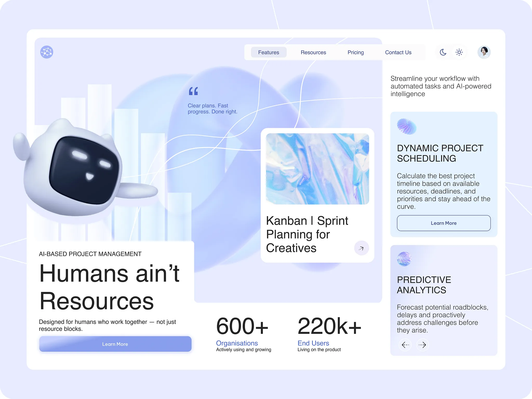
Task: Switch to the Features tab
Action: (269, 52)
